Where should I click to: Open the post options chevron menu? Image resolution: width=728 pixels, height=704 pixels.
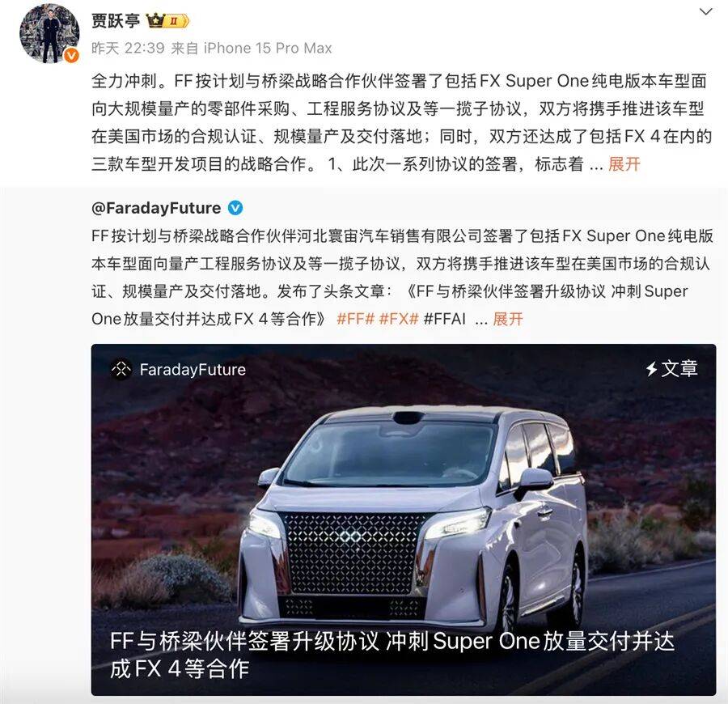click(x=705, y=11)
